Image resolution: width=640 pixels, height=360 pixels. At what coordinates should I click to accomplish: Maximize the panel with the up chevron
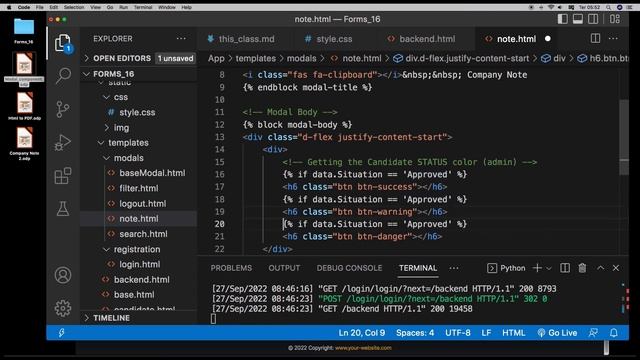pos(600,268)
